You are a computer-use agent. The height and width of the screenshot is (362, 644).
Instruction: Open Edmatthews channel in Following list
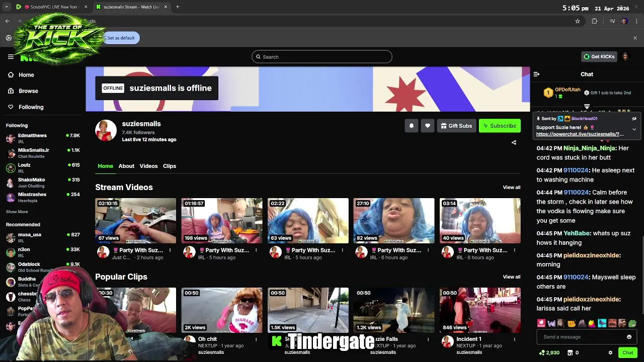[43, 138]
